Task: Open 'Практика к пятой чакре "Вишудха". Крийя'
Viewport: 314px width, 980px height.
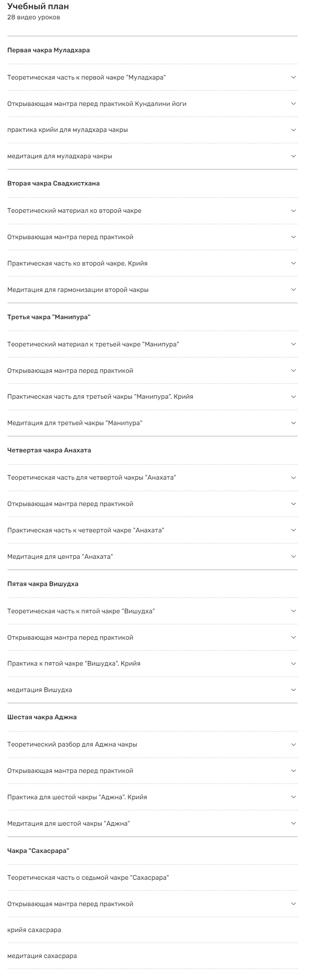Action: click(157, 663)
